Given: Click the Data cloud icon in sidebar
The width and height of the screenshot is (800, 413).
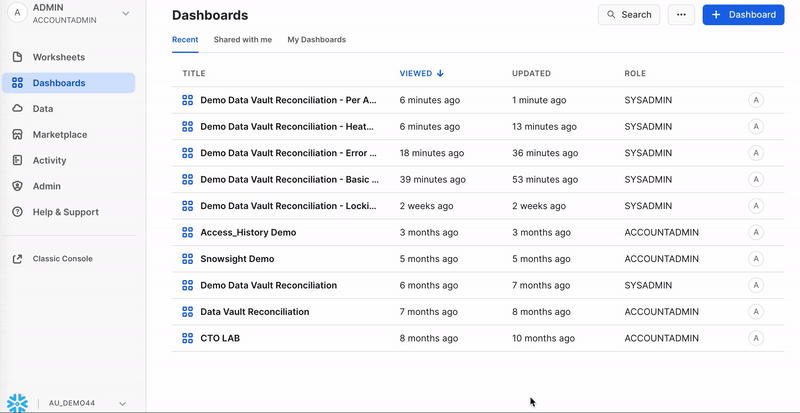Looking at the screenshot, I should pos(18,108).
